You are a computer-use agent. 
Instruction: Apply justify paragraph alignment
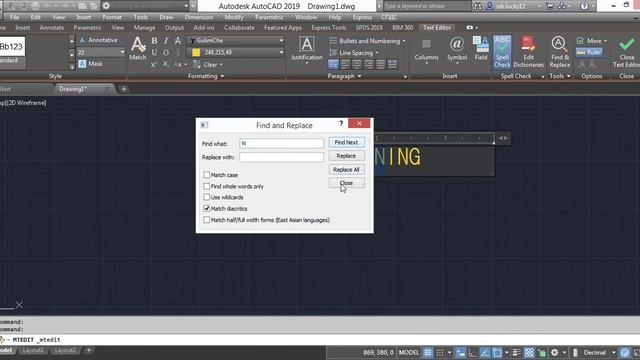(x=380, y=64)
